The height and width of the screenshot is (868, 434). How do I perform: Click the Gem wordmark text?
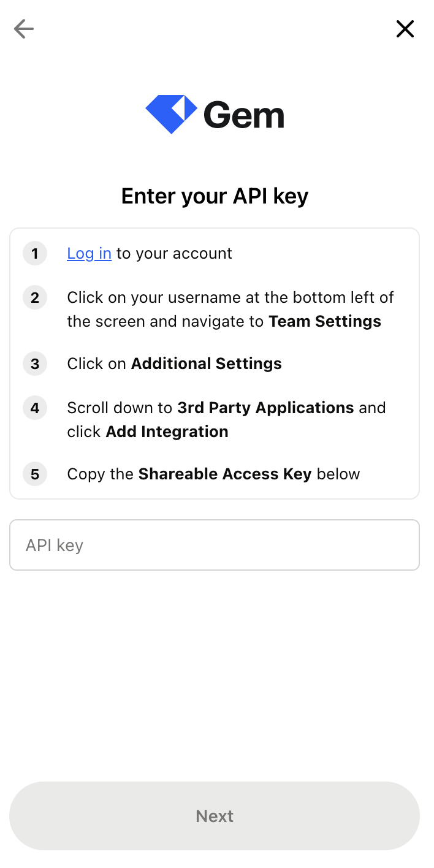point(244,115)
